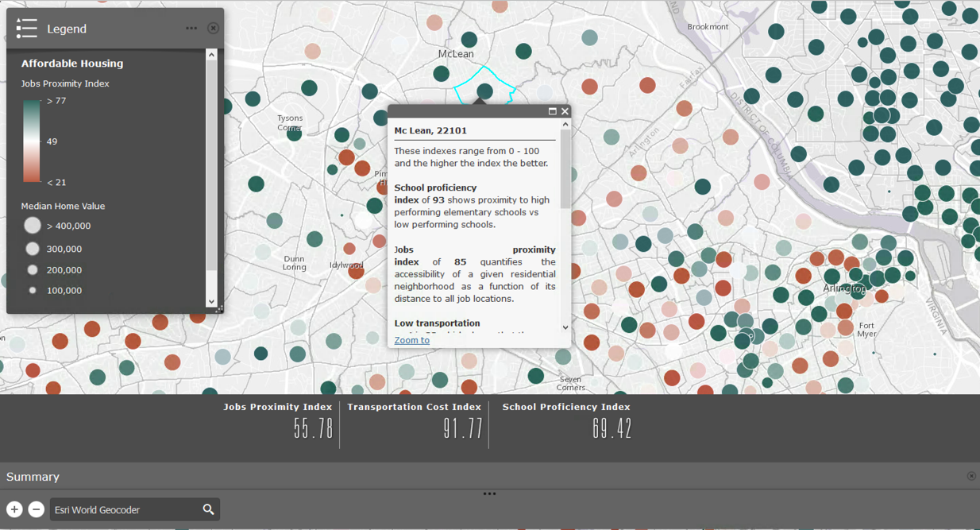Click the zoom out minus button
980x530 pixels.
tap(37, 509)
